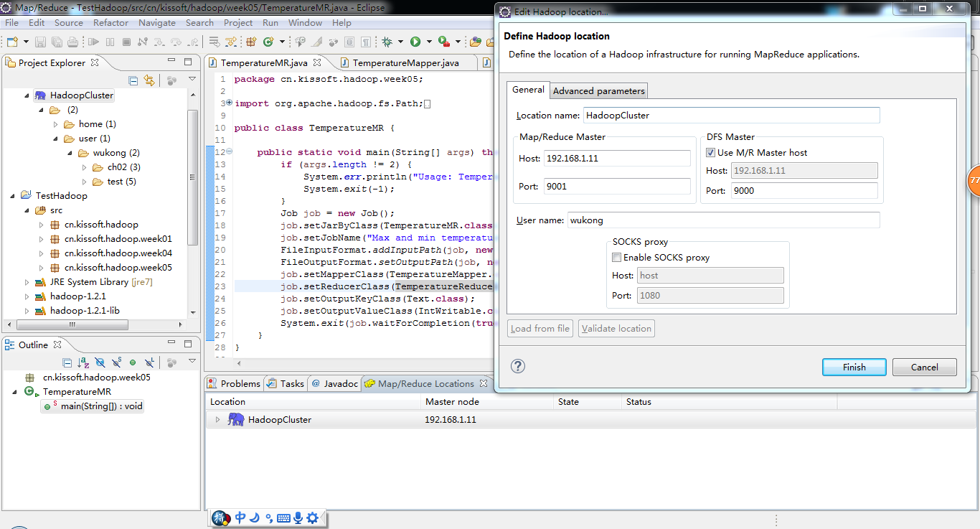Click the Debug bug icon in toolbar

(387, 42)
